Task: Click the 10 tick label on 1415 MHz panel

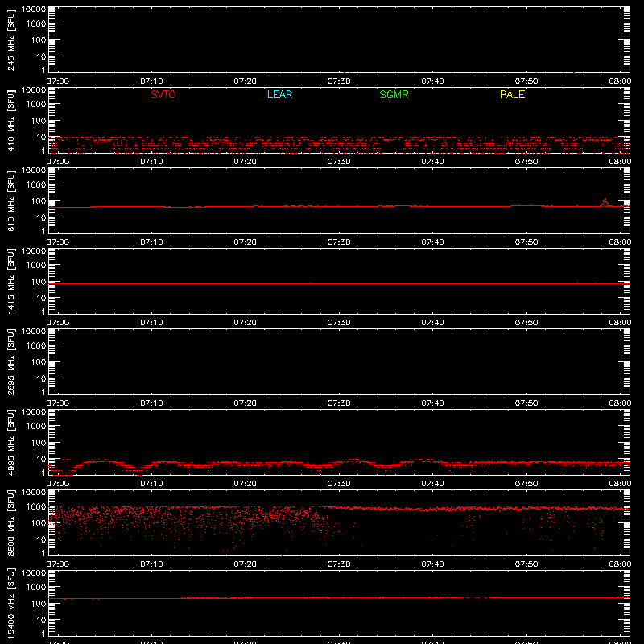Action: coord(41,298)
